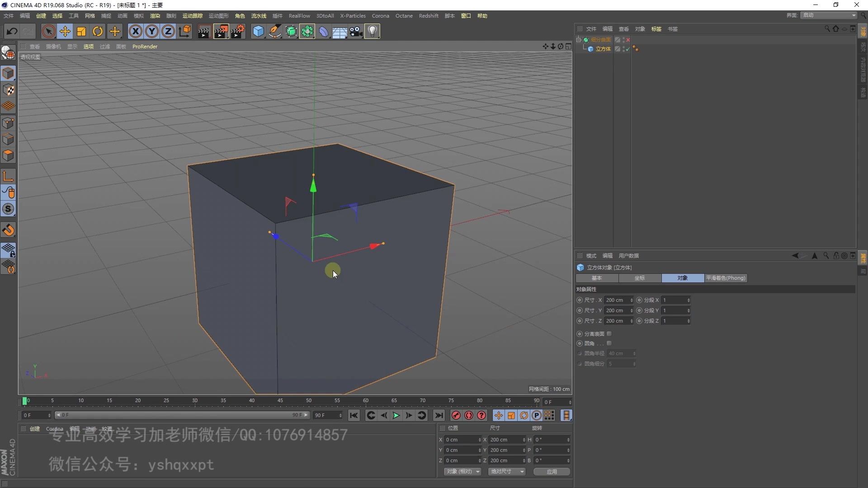868x488 pixels.
Task: Click the Subdivision Surface generator icon
Action: [x=291, y=31]
